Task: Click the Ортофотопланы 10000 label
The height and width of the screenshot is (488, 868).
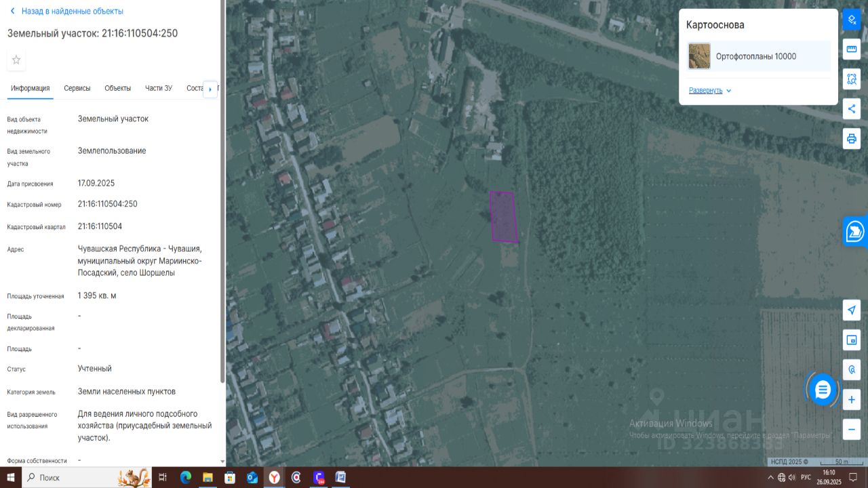Action: tap(756, 56)
